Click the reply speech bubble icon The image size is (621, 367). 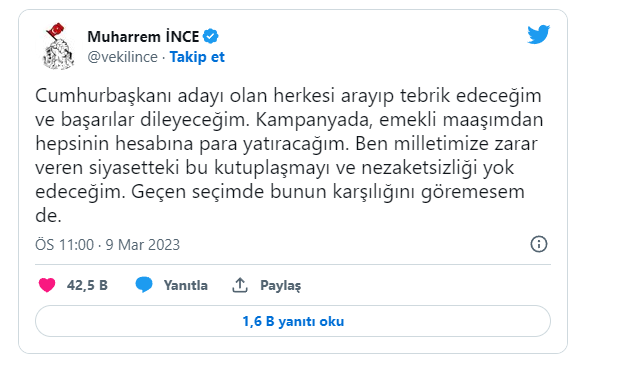coord(144,285)
